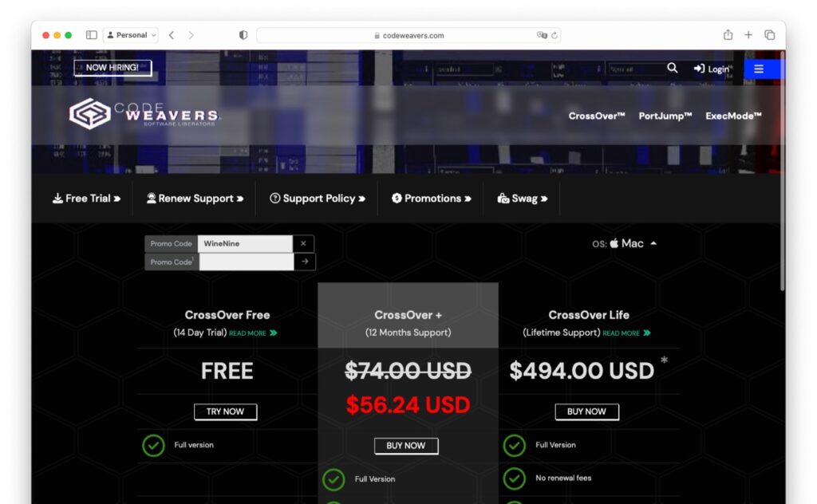This screenshot has width=817, height=504.
Task: Remove the WineNine promo code with the X
Action: coord(302,243)
